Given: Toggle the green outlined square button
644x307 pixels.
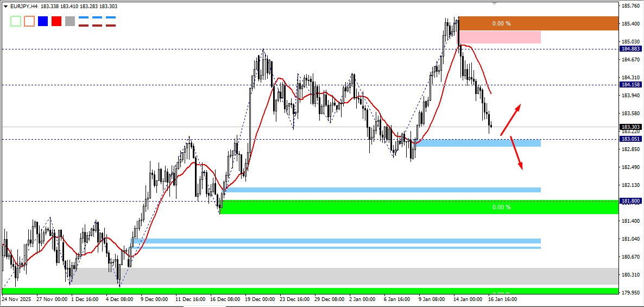Looking at the screenshot, I should [x=16, y=21].
